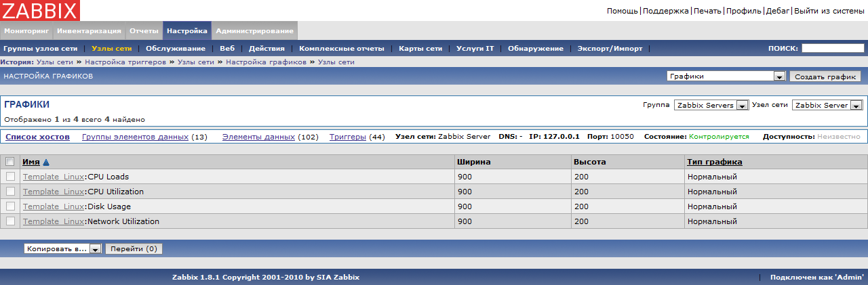Open Template_Linux link in Disk Usage row
Image resolution: width=868 pixels, height=285 pixels.
coord(54,206)
